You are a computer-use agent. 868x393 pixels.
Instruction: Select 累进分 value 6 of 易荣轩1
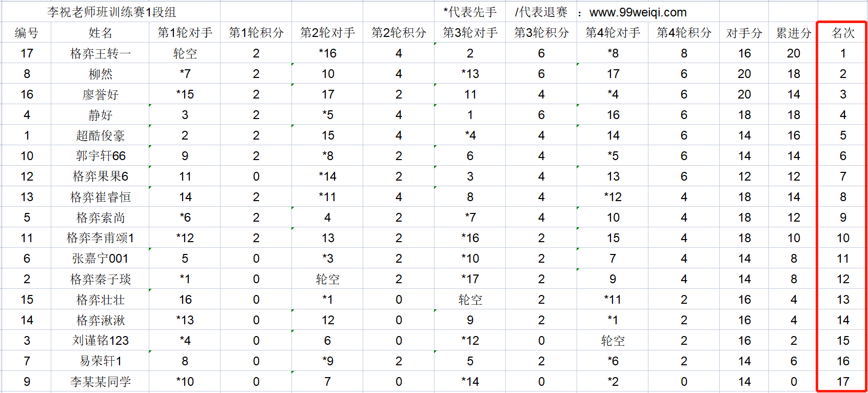[x=794, y=361]
